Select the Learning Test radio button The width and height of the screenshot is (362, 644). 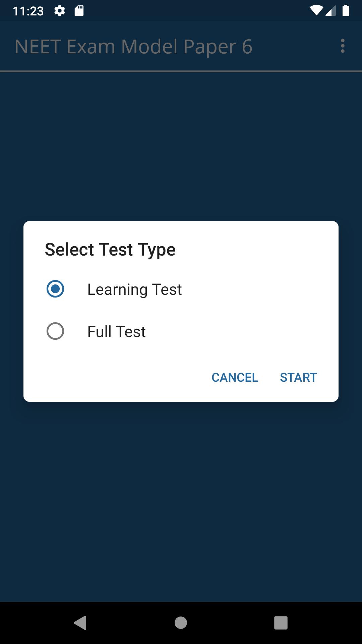(55, 289)
